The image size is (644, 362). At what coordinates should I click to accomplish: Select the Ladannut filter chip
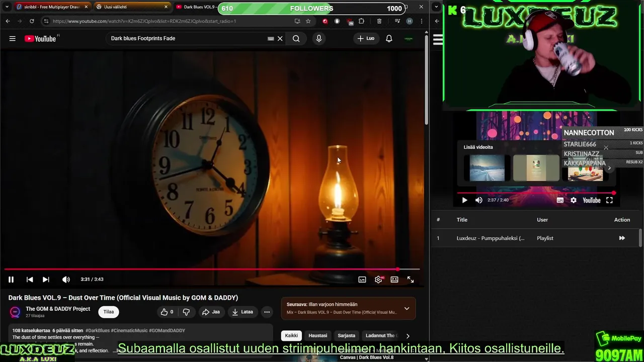coord(380,336)
